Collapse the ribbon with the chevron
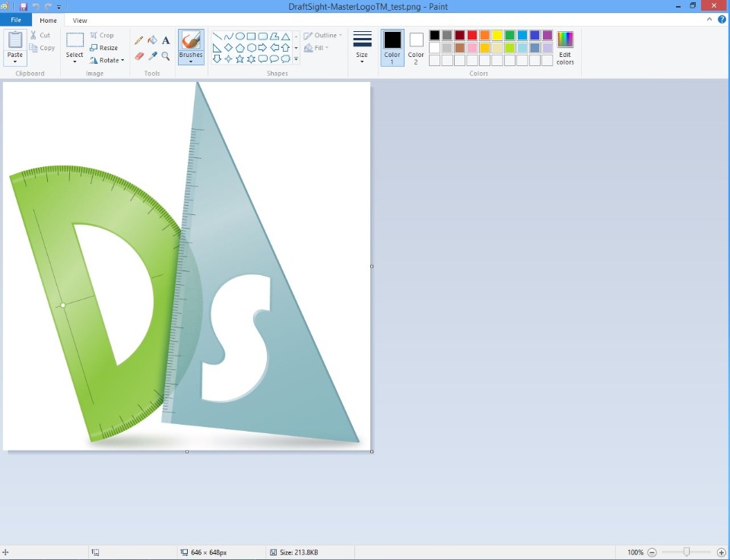Viewport: 730px width, 560px height. click(709, 20)
